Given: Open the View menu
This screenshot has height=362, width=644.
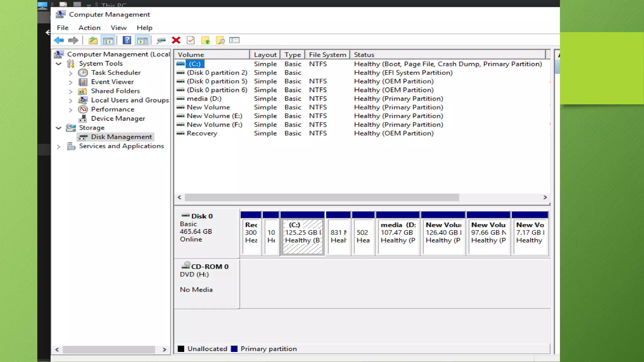Looking at the screenshot, I should click(x=119, y=28).
